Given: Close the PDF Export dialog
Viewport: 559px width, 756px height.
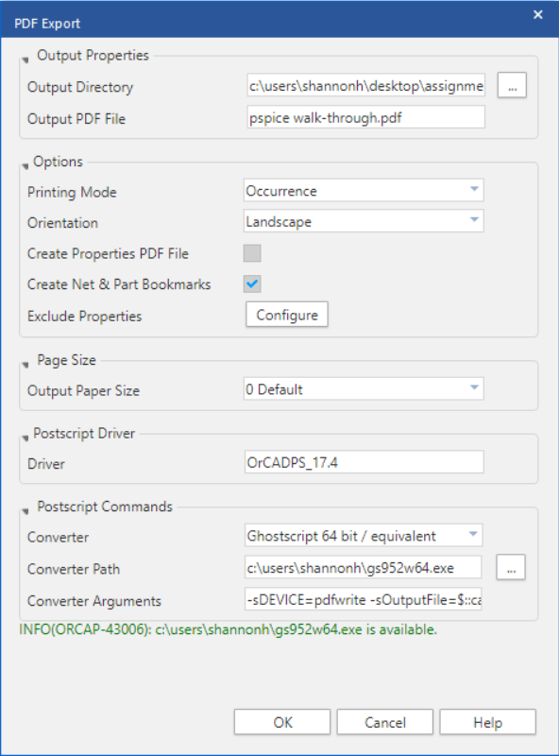Looking at the screenshot, I should coord(538,15).
